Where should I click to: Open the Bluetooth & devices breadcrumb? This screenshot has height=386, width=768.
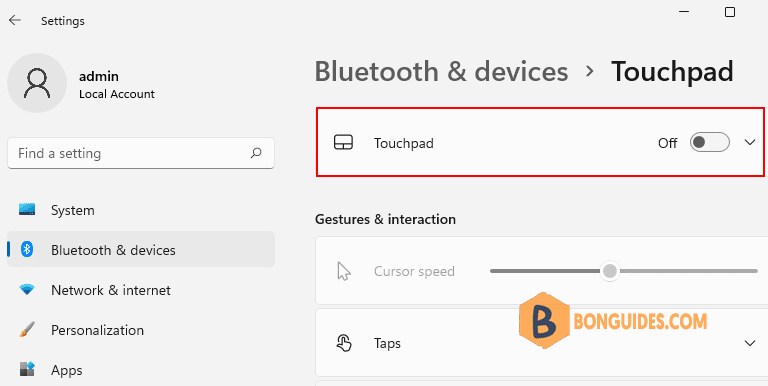tap(441, 72)
